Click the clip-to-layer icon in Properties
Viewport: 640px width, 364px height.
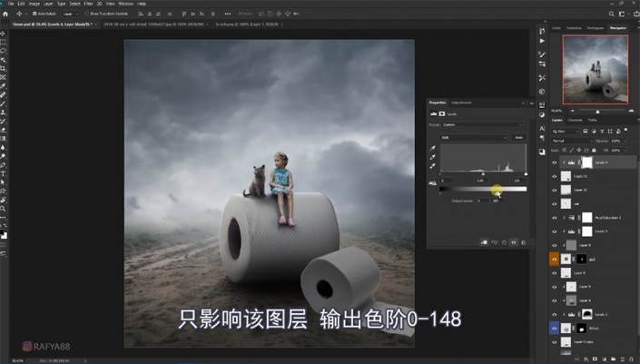coord(484,242)
